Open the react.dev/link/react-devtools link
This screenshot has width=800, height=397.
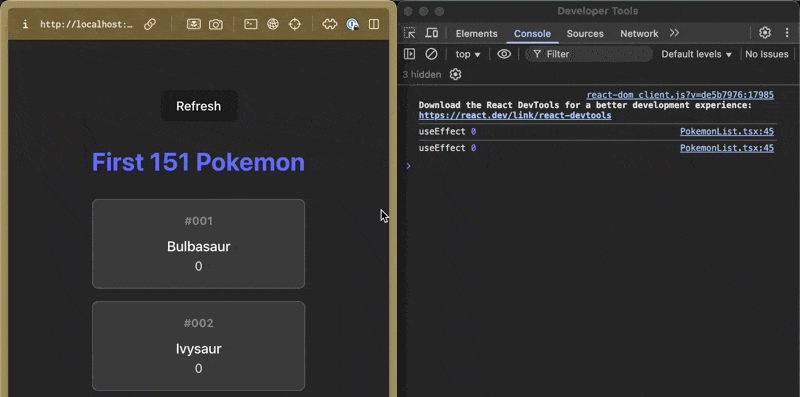tap(515, 115)
